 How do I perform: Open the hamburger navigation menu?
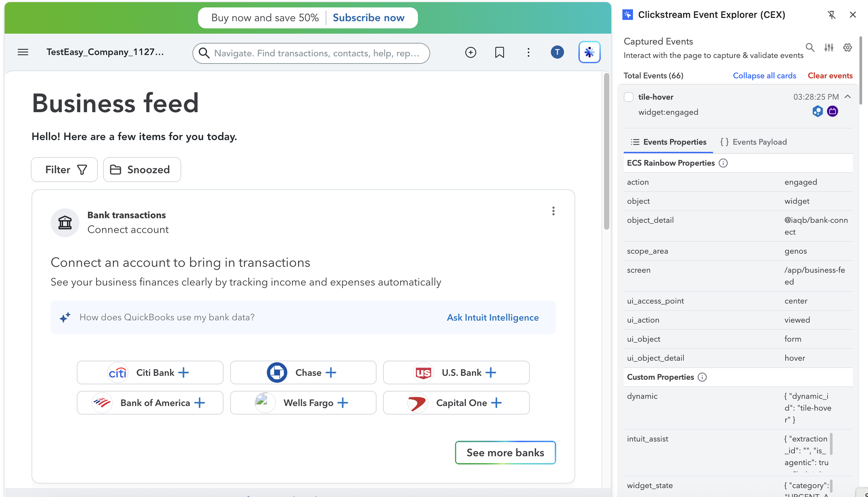tap(23, 52)
